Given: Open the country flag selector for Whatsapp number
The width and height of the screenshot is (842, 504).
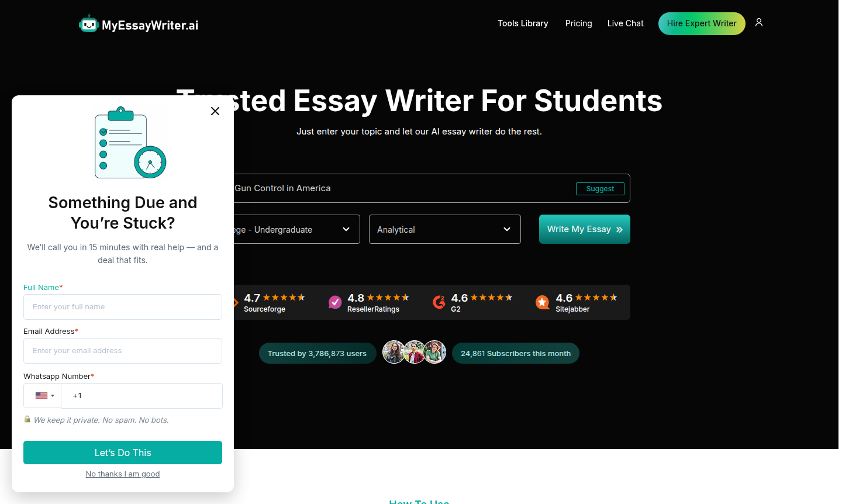Looking at the screenshot, I should point(42,396).
